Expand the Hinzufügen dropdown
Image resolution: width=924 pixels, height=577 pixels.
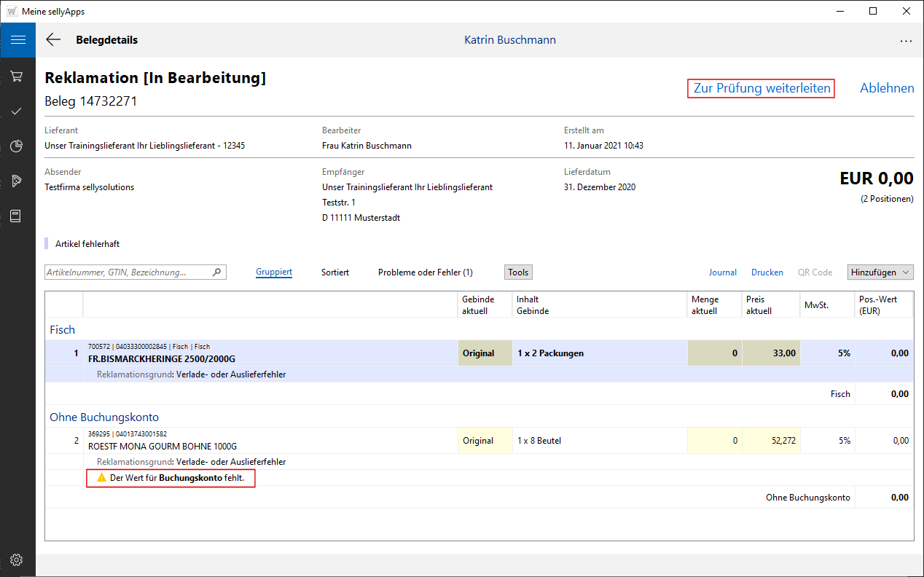pos(880,272)
